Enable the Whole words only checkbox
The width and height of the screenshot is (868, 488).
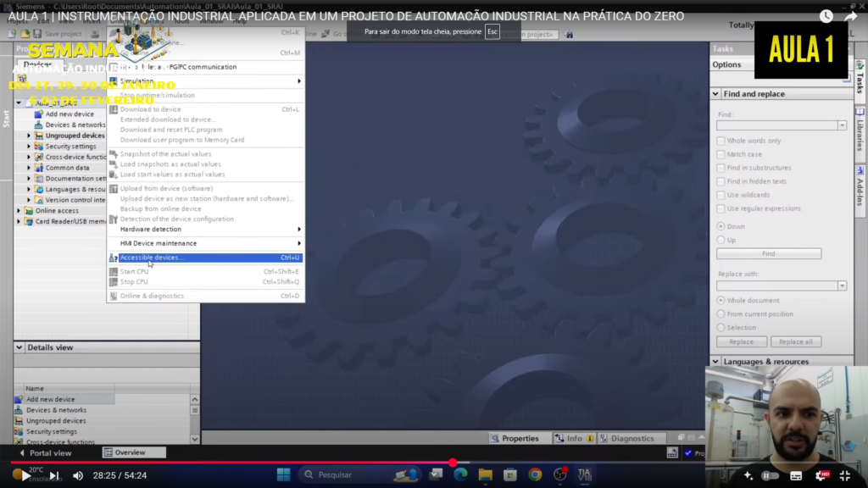[721, 141]
